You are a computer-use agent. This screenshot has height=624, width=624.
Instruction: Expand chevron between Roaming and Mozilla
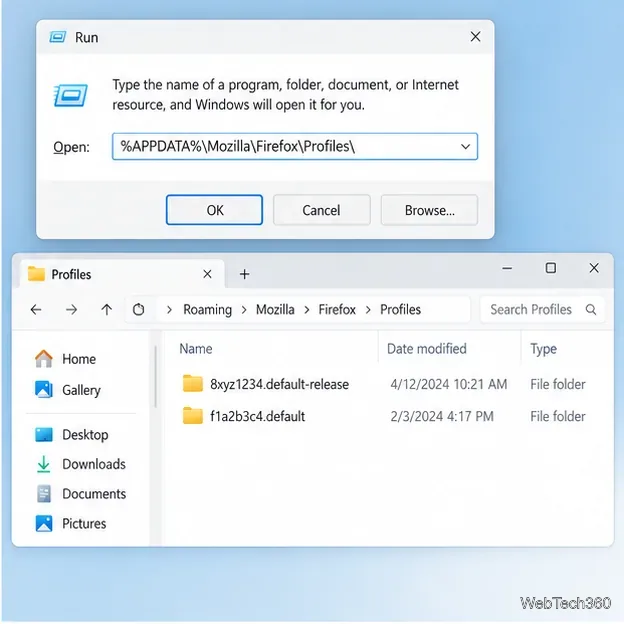click(x=244, y=310)
